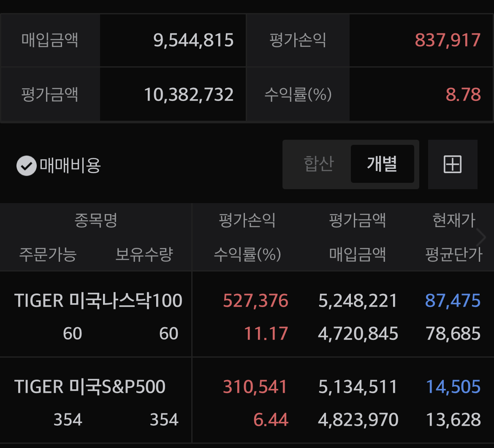
Task: Click the 종목명 column header
Action: pos(96,220)
